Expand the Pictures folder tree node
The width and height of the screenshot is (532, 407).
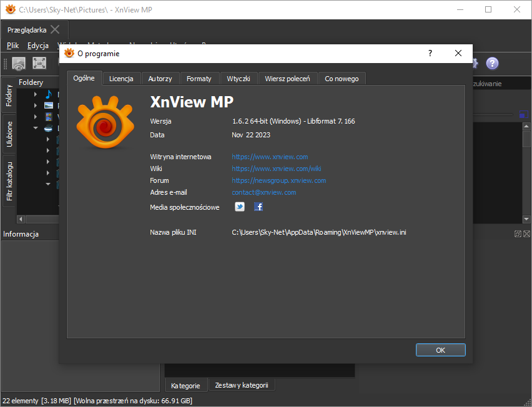coord(36,105)
